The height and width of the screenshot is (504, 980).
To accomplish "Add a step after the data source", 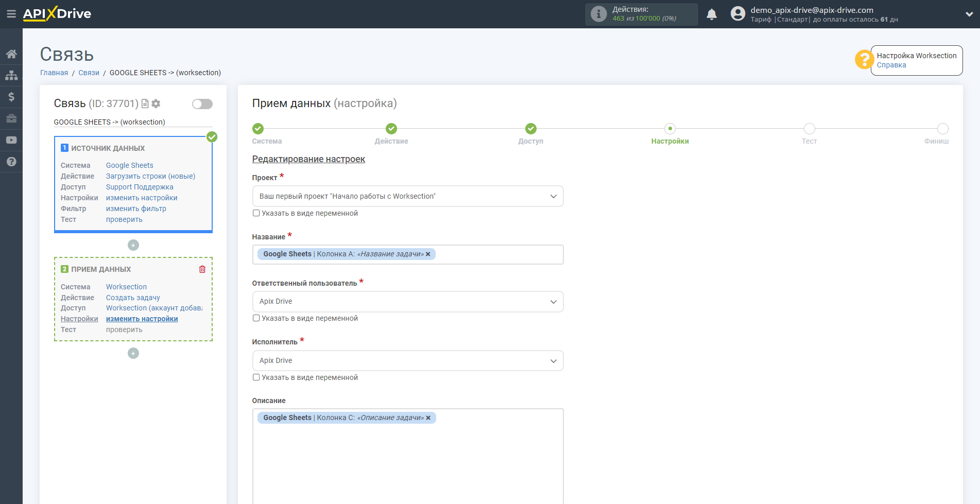I will [133, 245].
